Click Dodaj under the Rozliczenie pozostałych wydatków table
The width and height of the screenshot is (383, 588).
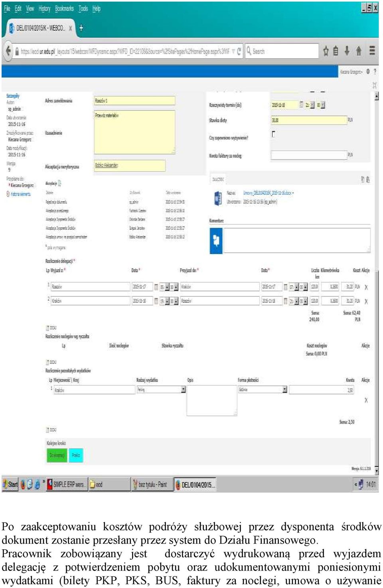pyautogui.click(x=52, y=430)
